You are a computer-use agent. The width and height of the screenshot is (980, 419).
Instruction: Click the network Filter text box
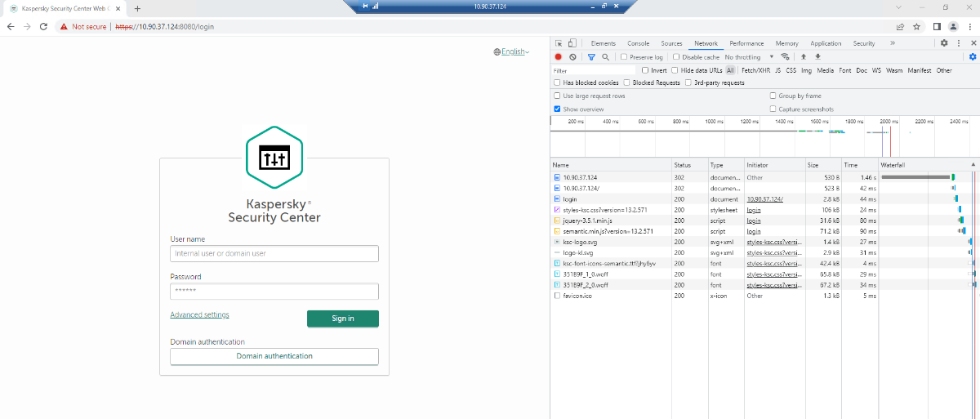(x=594, y=70)
